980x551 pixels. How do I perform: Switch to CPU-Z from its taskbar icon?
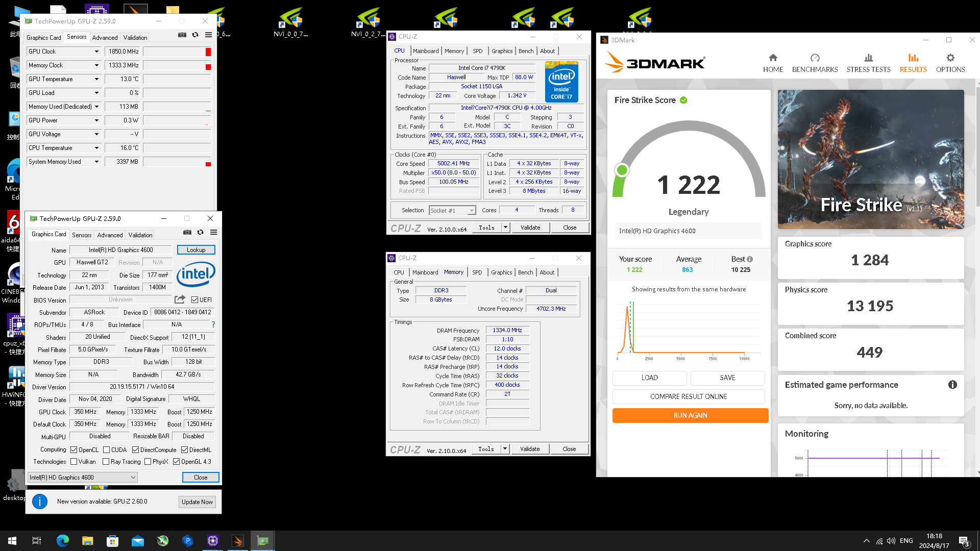pos(213,541)
